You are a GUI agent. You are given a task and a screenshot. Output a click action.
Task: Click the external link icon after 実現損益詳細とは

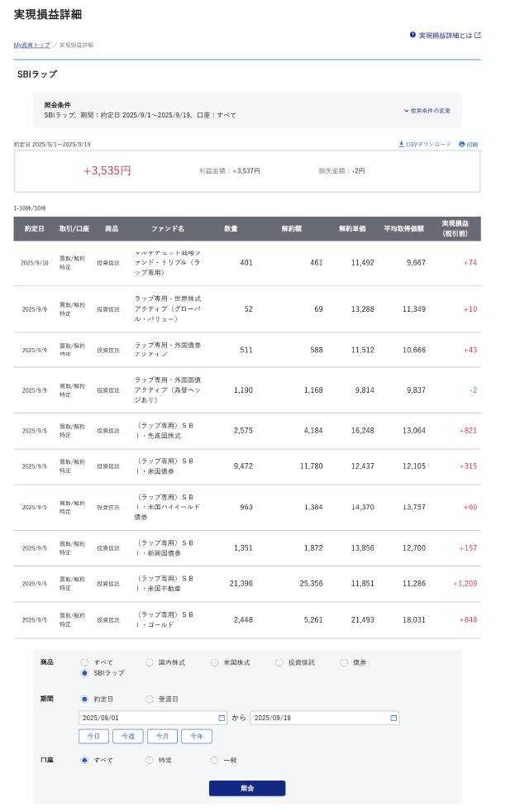[x=477, y=36]
